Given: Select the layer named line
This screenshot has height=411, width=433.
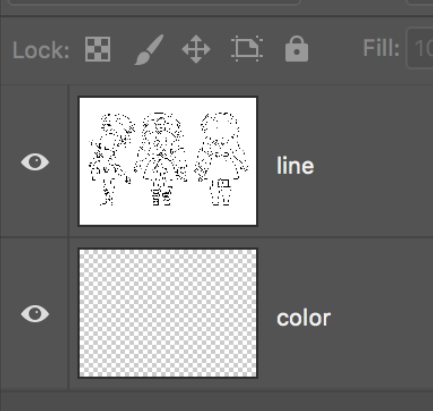Looking at the screenshot, I should 295,165.
